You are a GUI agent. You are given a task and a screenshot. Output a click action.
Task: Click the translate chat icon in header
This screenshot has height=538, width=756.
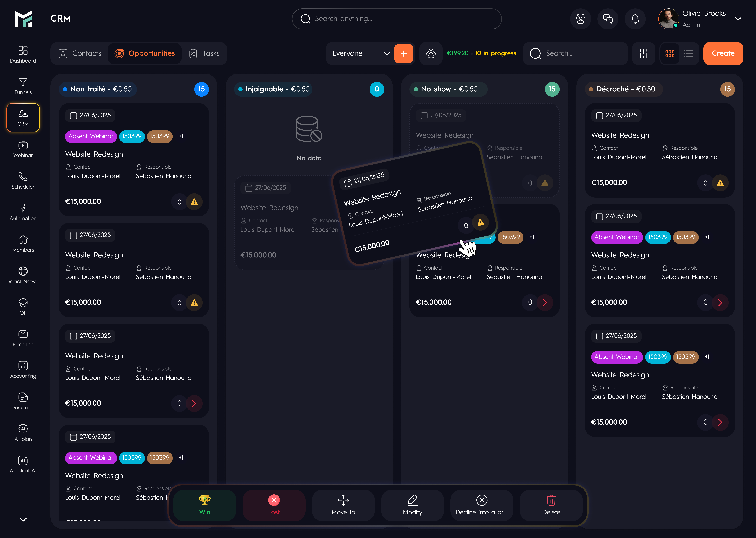tap(608, 19)
